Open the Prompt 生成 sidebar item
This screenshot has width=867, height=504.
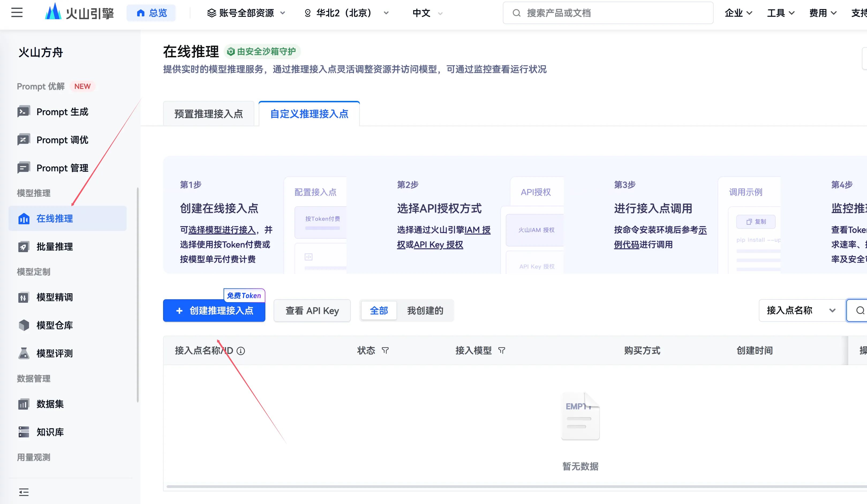(67, 112)
